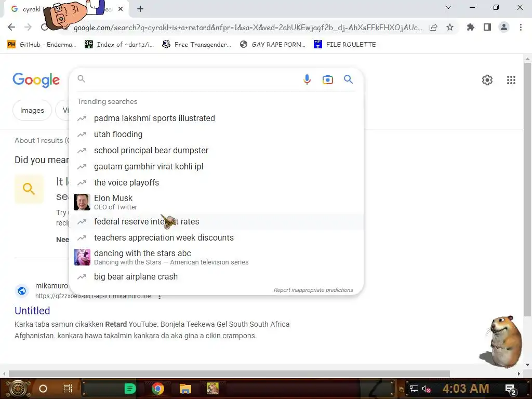
Task: Open the Google apps grid
Action: (x=511, y=80)
